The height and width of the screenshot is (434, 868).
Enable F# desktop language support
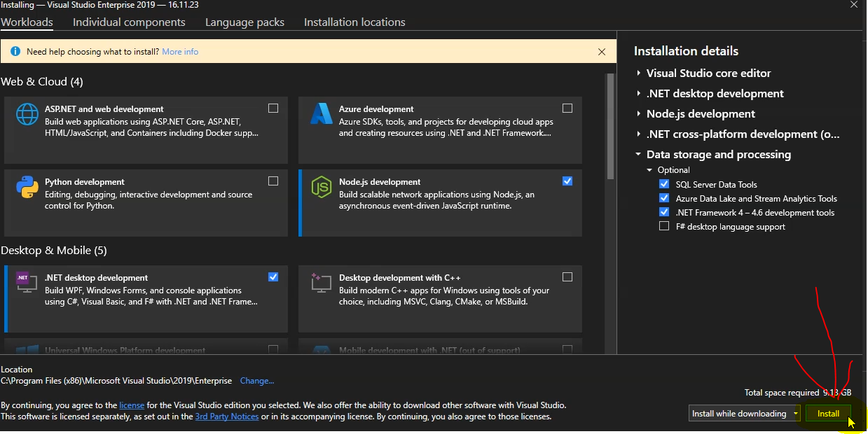click(663, 226)
